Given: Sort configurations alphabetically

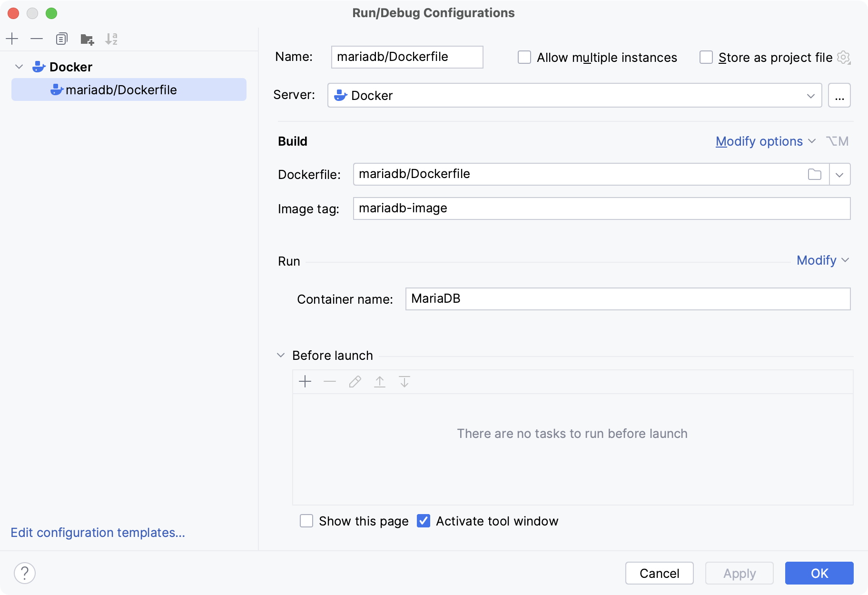Looking at the screenshot, I should point(112,39).
